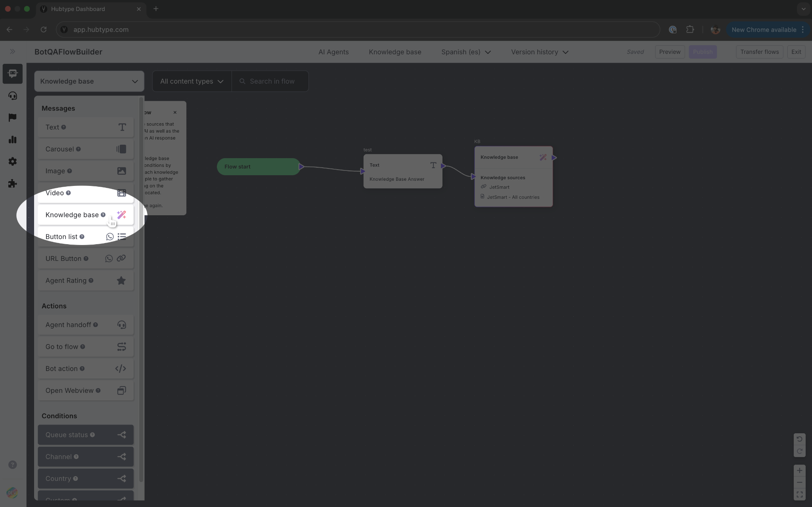Click the Knowledge base magic wand icon
Viewport: 812px width, 507px height.
pyautogui.click(x=121, y=215)
